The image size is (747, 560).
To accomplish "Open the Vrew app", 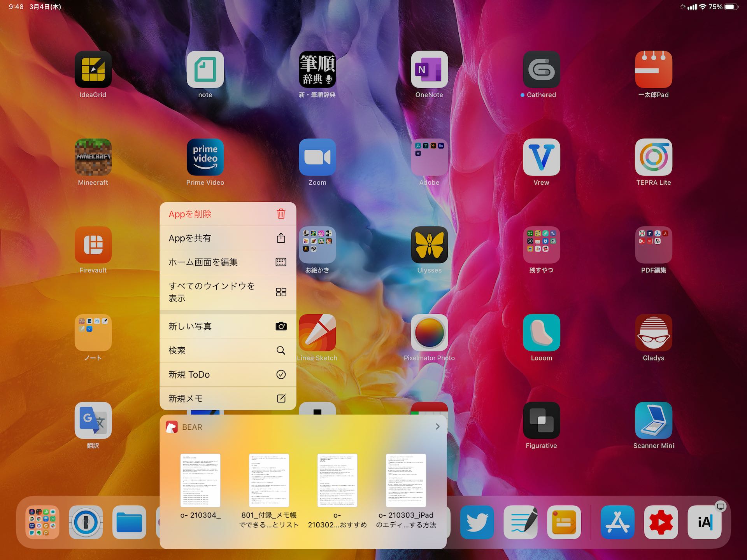I will point(541,157).
